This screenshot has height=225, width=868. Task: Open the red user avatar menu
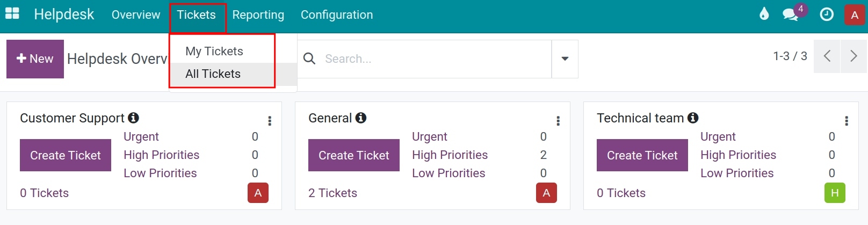point(855,14)
